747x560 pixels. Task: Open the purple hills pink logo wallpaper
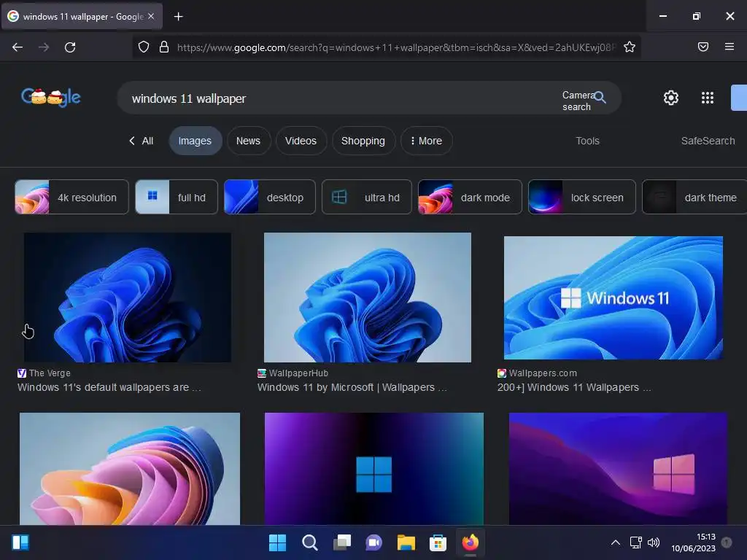[x=618, y=469]
